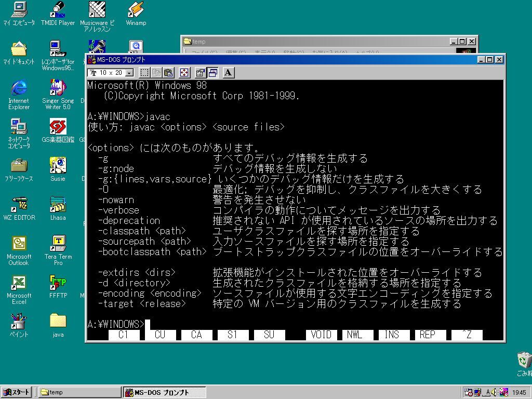Click the VOID function key label
This screenshot has width=532, height=399.
click(321, 335)
